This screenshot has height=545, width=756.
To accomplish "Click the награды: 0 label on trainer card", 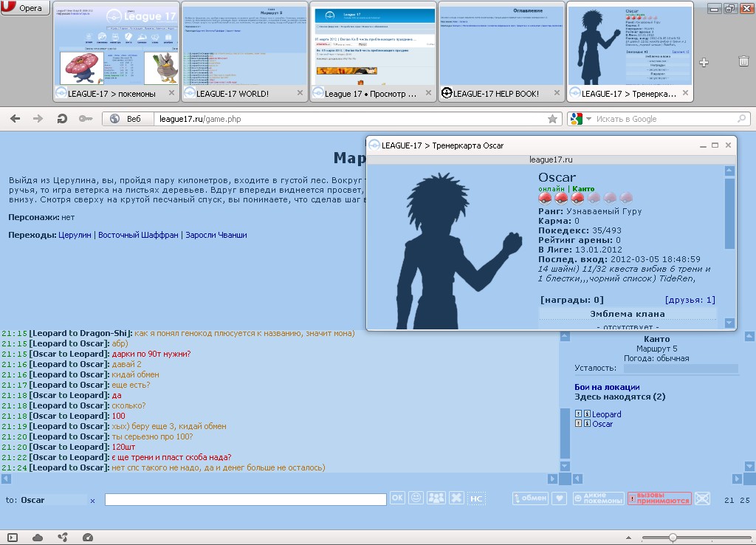I will click(x=572, y=300).
